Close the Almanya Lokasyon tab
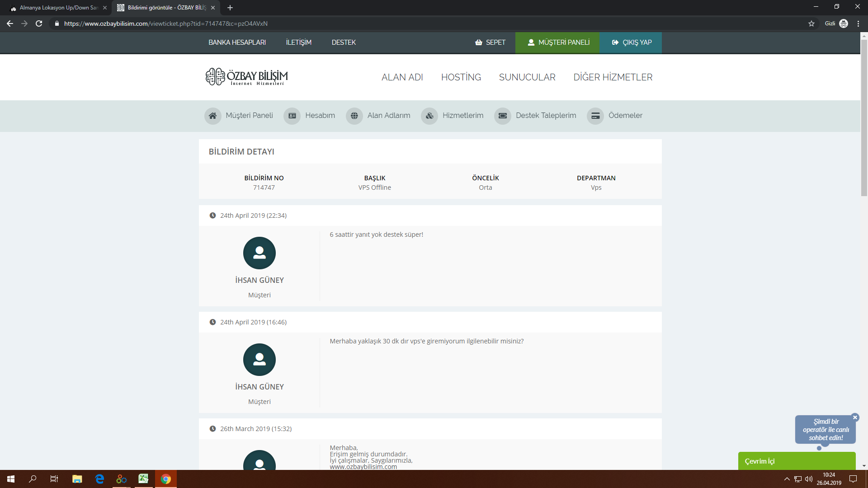Image resolution: width=868 pixels, height=488 pixels. tap(105, 8)
